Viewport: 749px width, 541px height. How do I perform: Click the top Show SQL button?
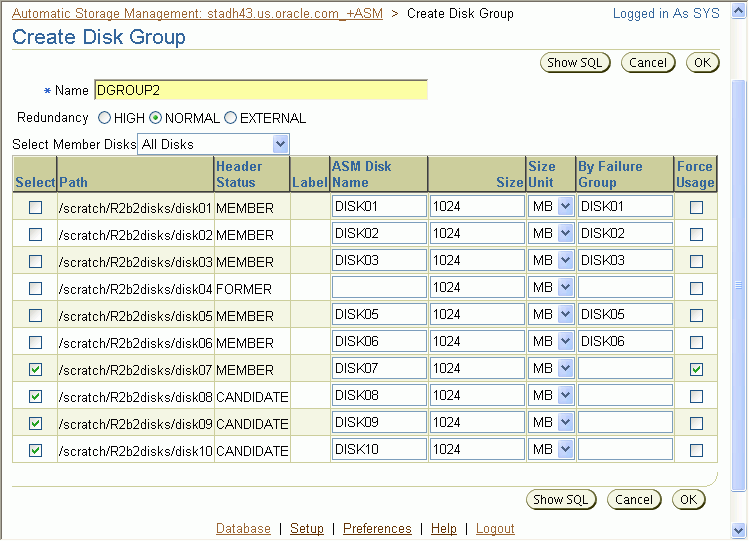point(575,63)
